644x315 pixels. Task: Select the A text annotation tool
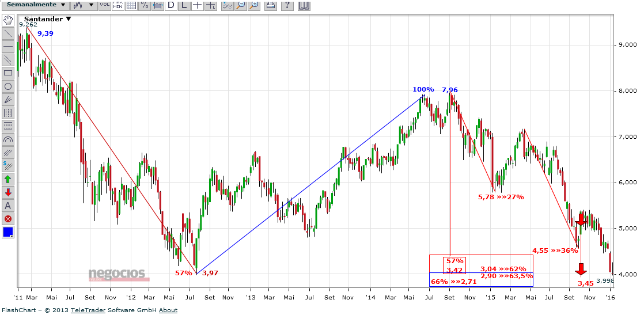[x=8, y=206]
